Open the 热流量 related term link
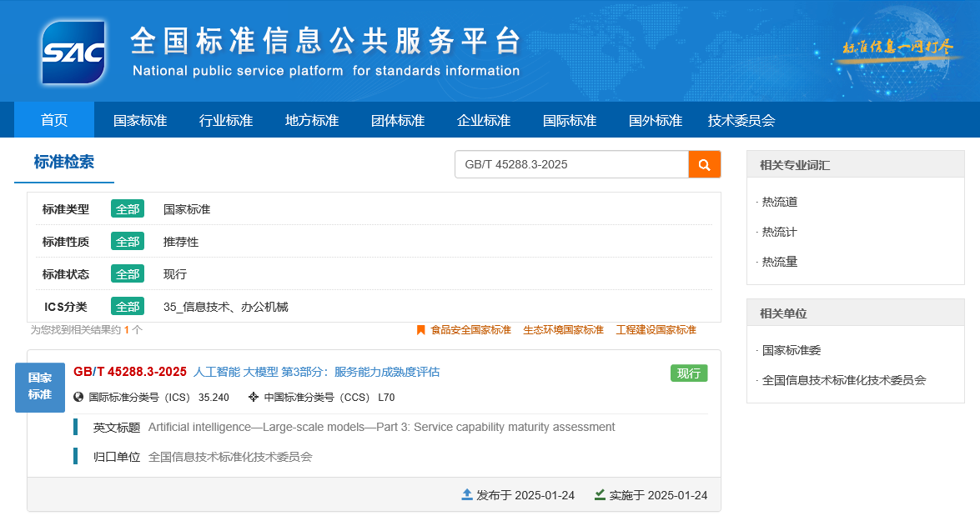Screen dimensions: 980x521 [779, 262]
